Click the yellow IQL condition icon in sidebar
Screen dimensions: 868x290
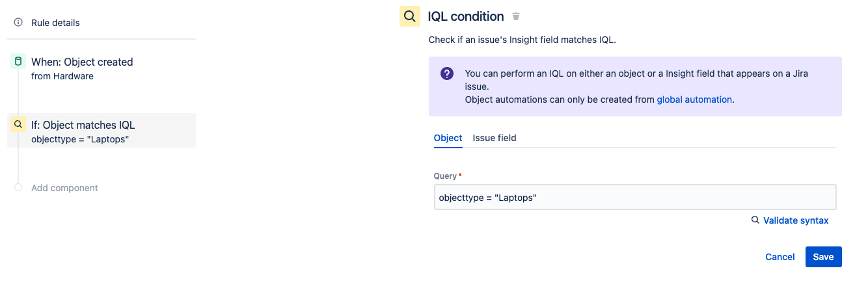[x=18, y=125]
